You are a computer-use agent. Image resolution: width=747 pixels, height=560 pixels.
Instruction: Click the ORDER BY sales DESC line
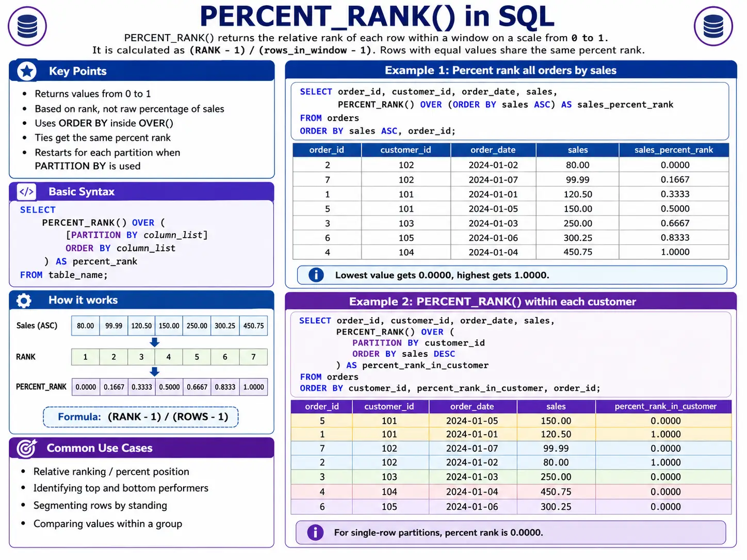tap(403, 354)
